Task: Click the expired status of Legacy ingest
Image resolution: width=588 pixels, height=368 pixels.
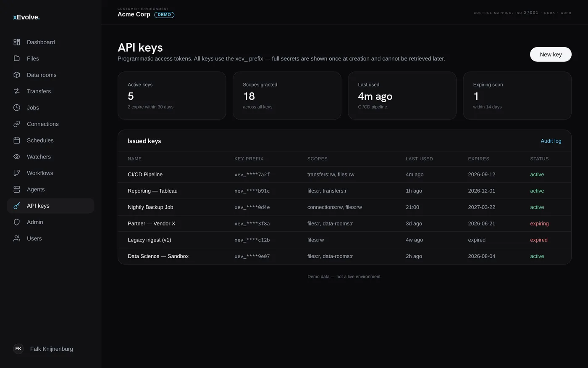Action: (x=539, y=240)
